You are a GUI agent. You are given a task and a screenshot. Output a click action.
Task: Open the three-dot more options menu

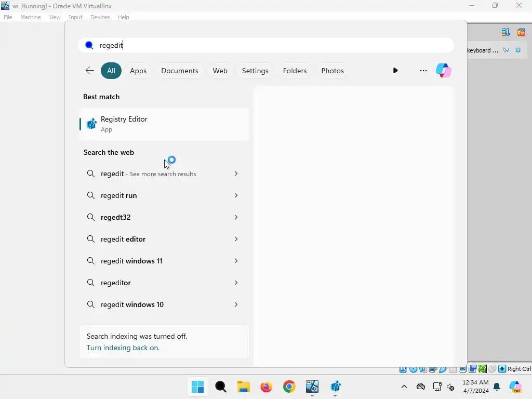423,71
